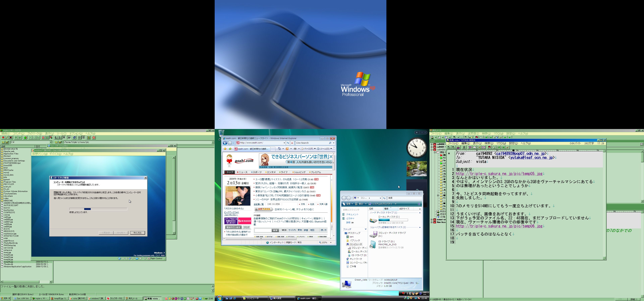This screenshot has width=644, height=301.
Task: Open 整理 dropdown in Vista Explorer
Action: [348, 204]
